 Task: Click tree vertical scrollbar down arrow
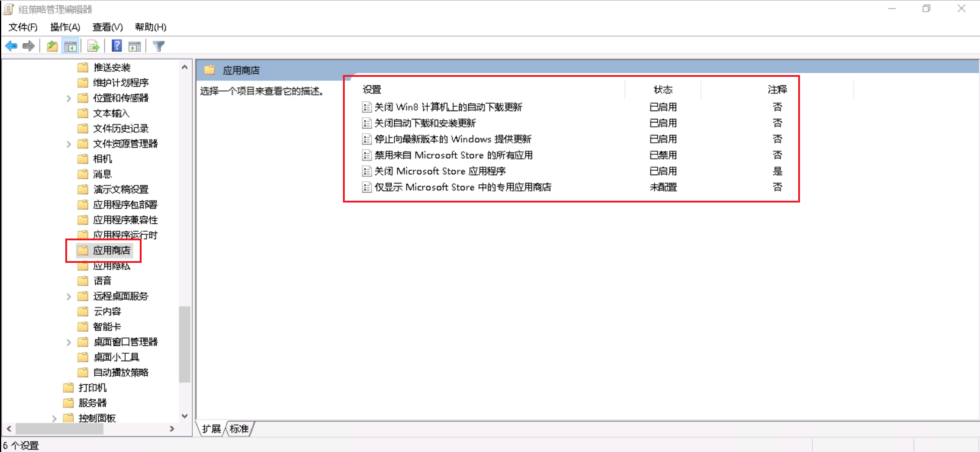184,416
